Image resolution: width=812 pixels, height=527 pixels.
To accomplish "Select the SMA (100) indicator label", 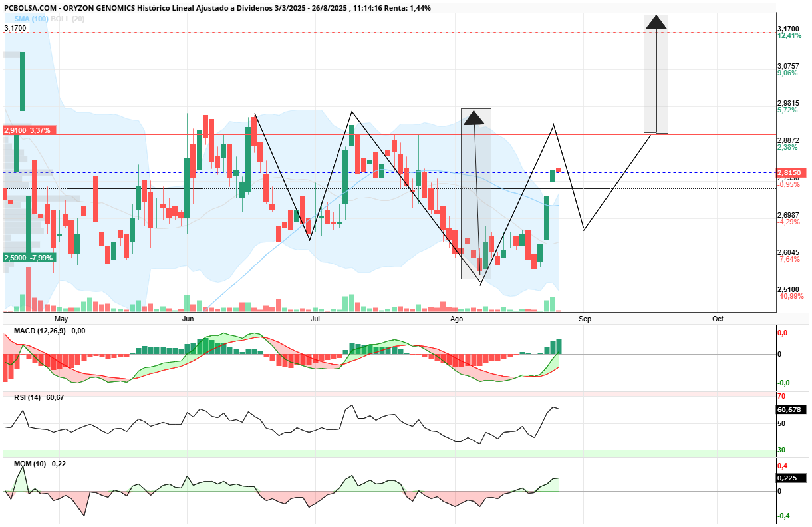I will point(31,19).
